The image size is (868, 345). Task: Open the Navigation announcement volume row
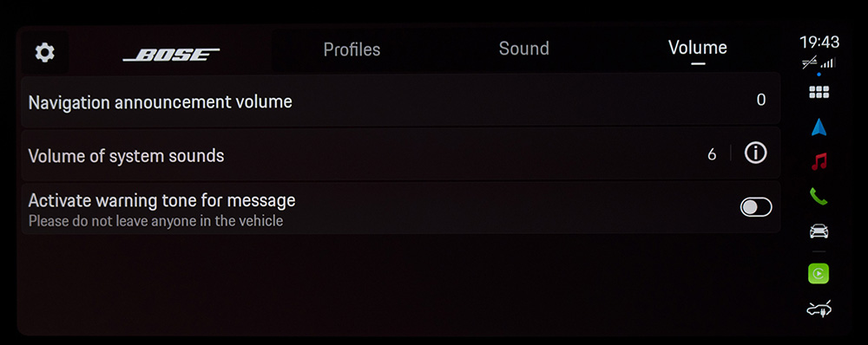tap(401, 101)
